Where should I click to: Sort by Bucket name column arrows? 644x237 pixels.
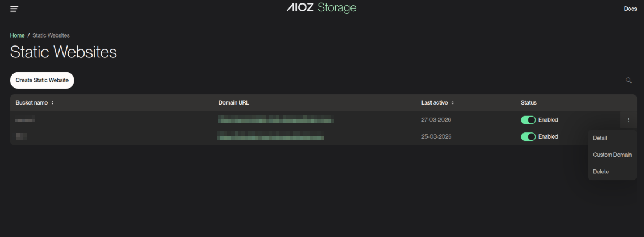(52, 103)
